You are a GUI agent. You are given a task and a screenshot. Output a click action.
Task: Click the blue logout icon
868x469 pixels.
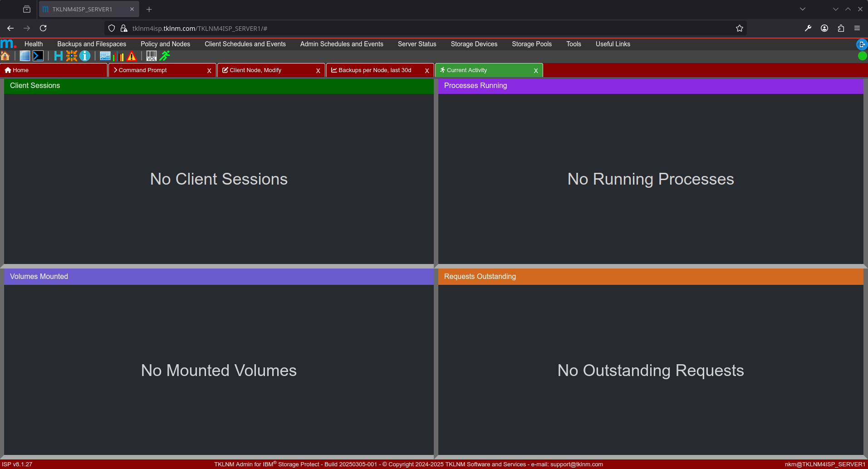point(861,44)
